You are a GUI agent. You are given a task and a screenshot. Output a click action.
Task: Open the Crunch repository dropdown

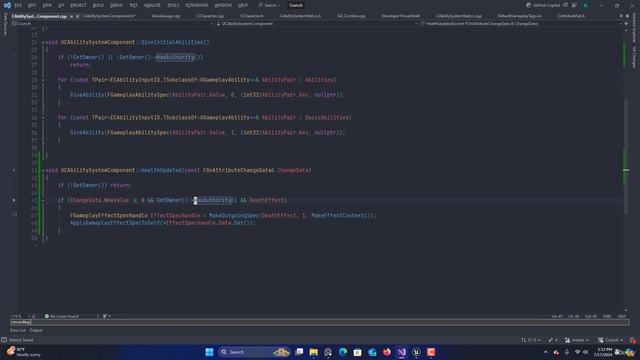[611, 340]
